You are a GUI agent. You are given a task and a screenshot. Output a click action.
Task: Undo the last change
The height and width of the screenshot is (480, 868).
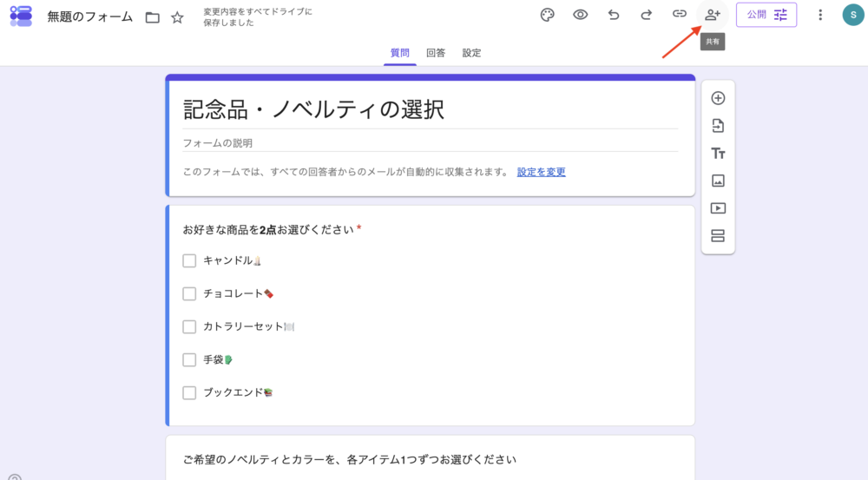coord(614,15)
